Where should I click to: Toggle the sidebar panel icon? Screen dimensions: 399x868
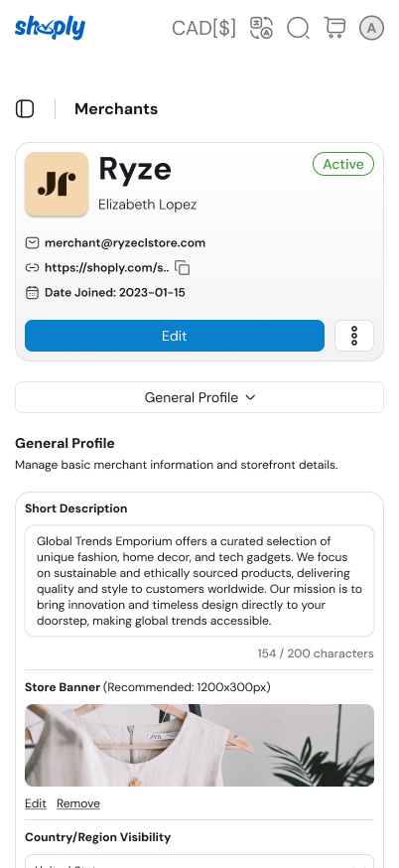(25, 109)
